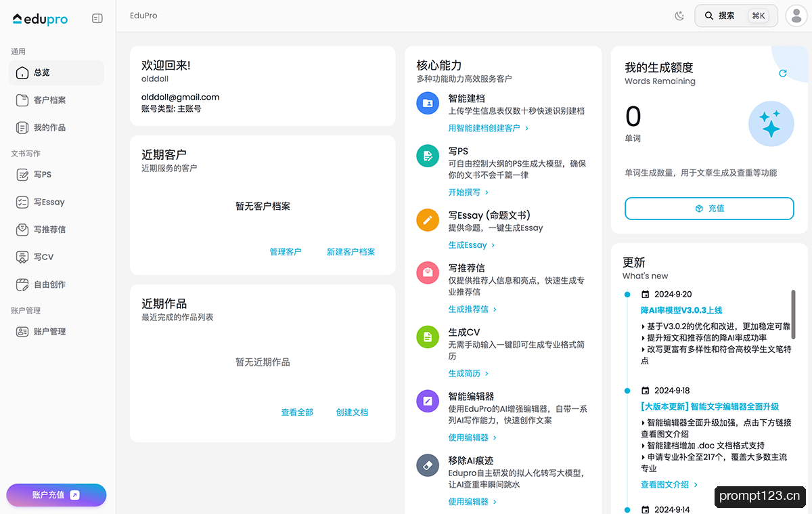Click 查看图文介绍 link with arrow
The height and width of the screenshot is (514, 812).
(669, 485)
